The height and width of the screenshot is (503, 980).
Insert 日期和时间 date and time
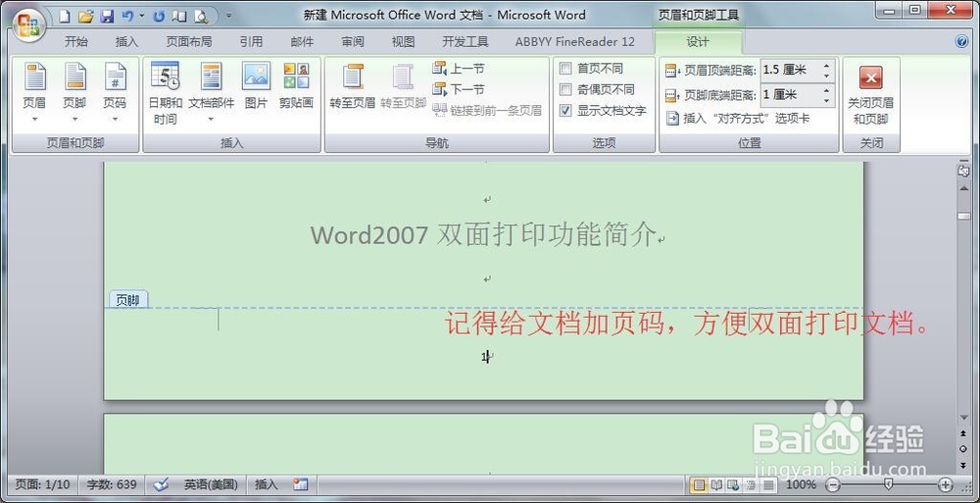(165, 93)
